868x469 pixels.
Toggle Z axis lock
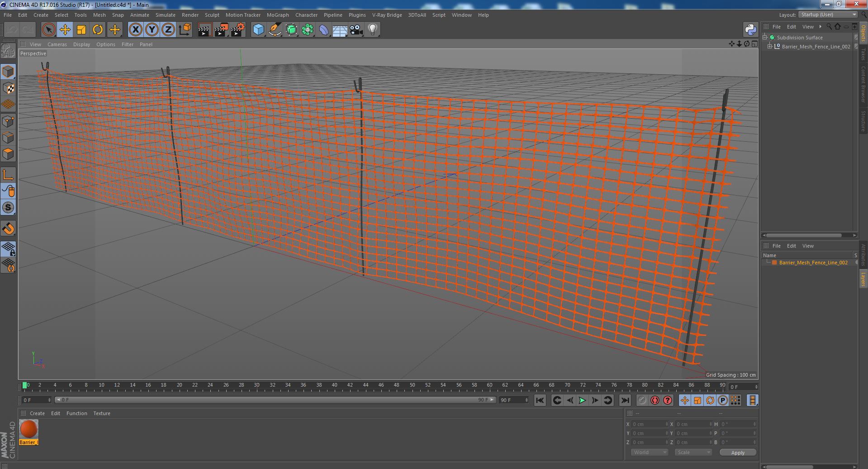(168, 30)
